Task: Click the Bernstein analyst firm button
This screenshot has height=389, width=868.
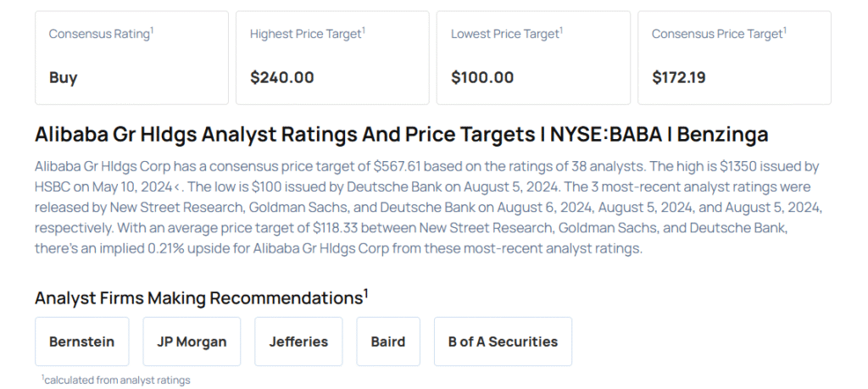Action: point(82,342)
